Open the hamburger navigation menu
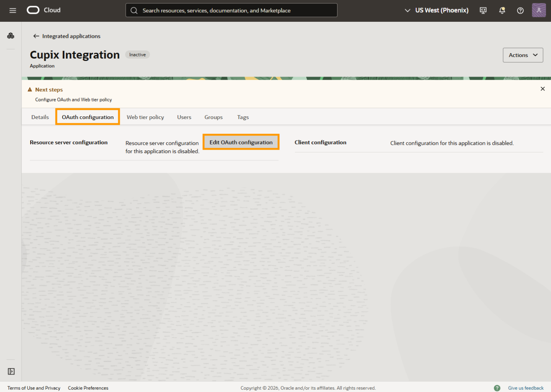Viewport: 551px width, 392px height. click(x=13, y=10)
